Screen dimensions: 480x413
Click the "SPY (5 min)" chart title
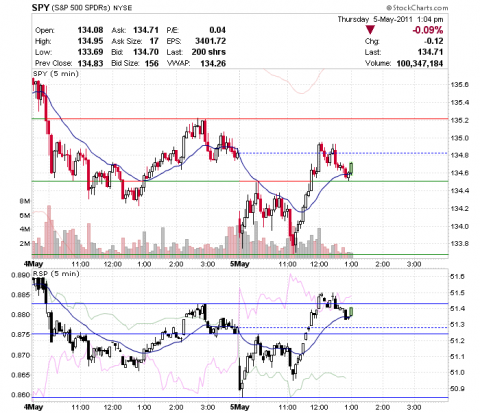point(56,73)
